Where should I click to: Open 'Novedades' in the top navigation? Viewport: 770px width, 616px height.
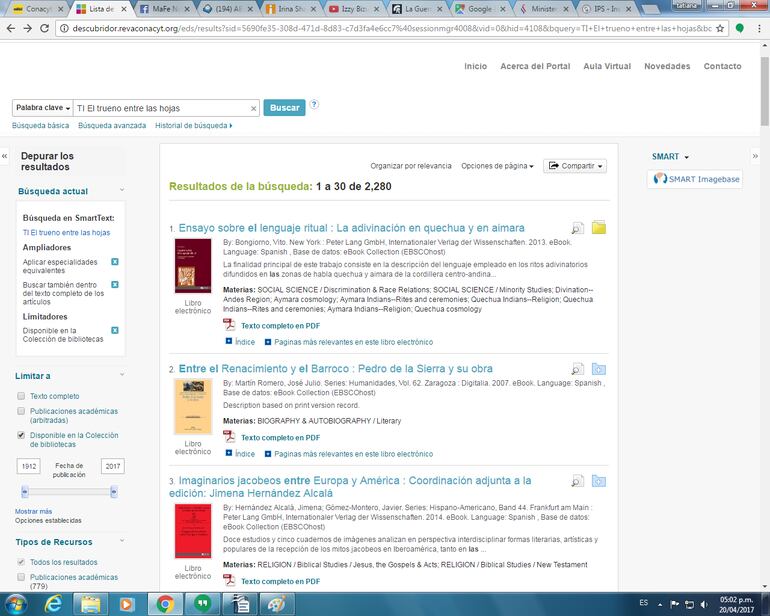pos(667,66)
